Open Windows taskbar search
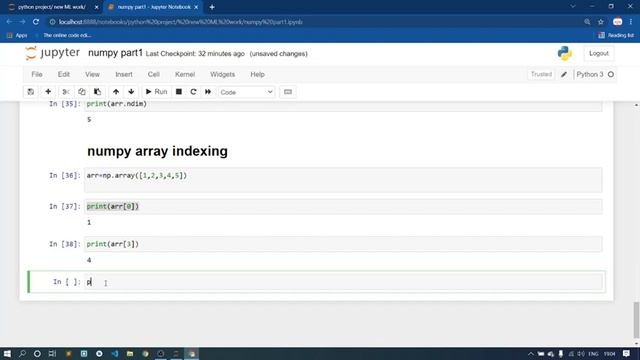This screenshot has width=640, height=360. coord(22,353)
